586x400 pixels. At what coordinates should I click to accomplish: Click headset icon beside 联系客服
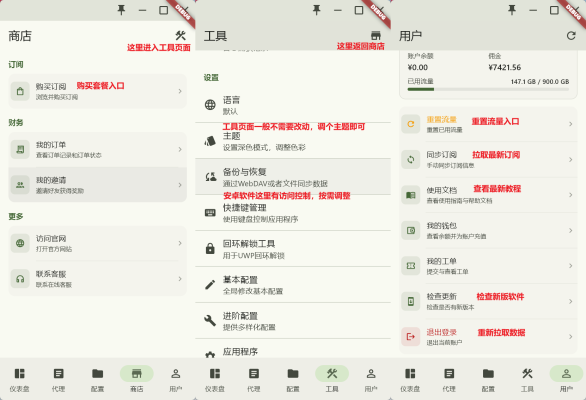tap(20, 279)
